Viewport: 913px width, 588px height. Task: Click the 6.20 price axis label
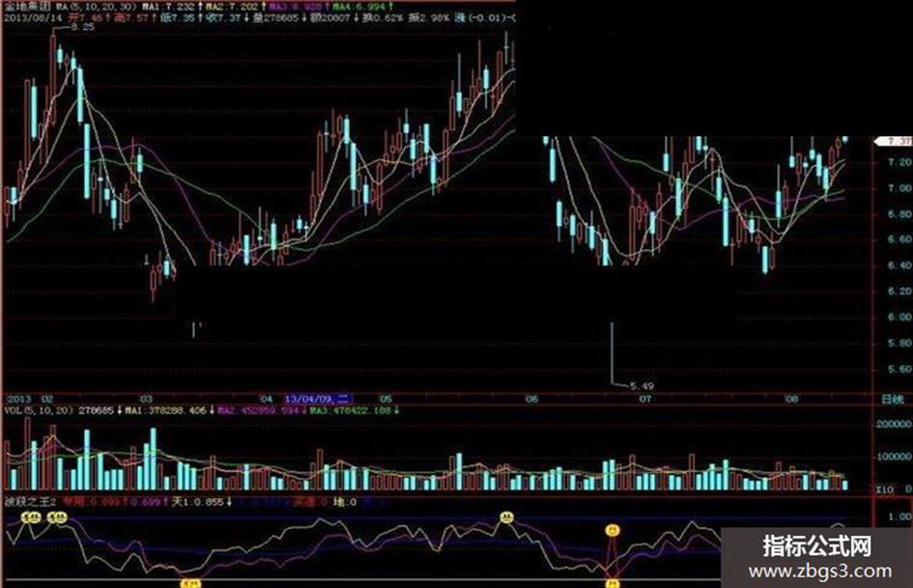pyautogui.click(x=899, y=291)
